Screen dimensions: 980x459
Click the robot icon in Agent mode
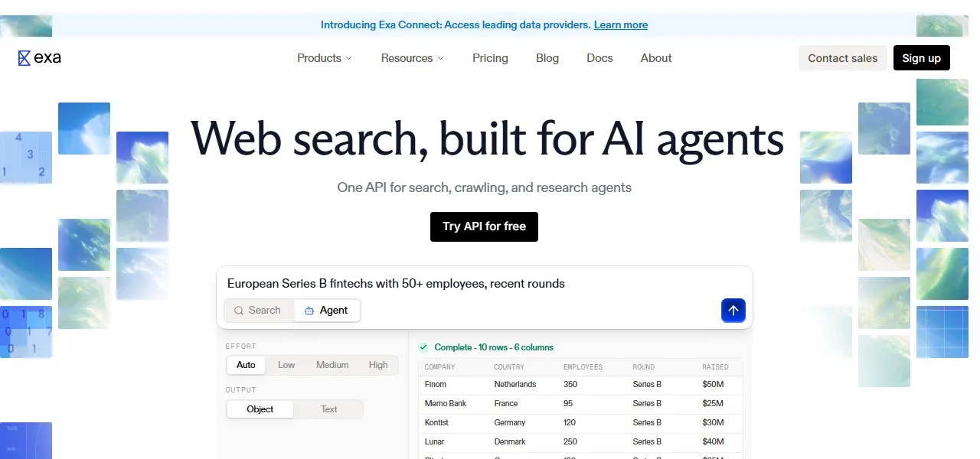point(309,311)
